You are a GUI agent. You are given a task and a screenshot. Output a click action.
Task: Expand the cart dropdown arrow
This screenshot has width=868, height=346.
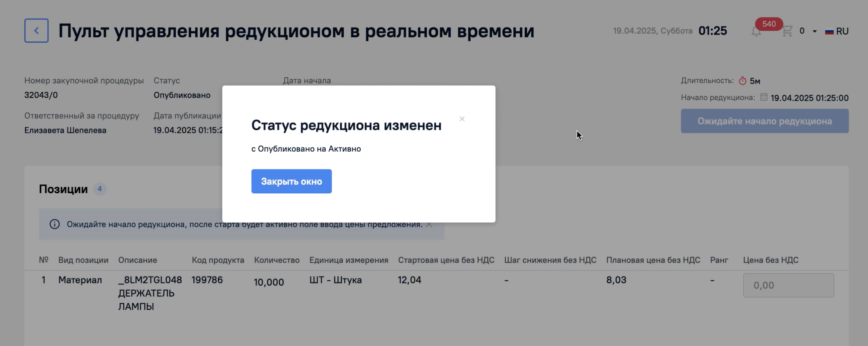pyautogui.click(x=815, y=31)
